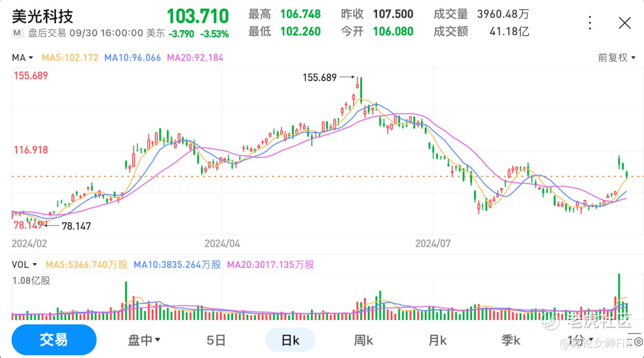Click the 2024/04 date axis label
644x358 pixels.
[x=222, y=244]
